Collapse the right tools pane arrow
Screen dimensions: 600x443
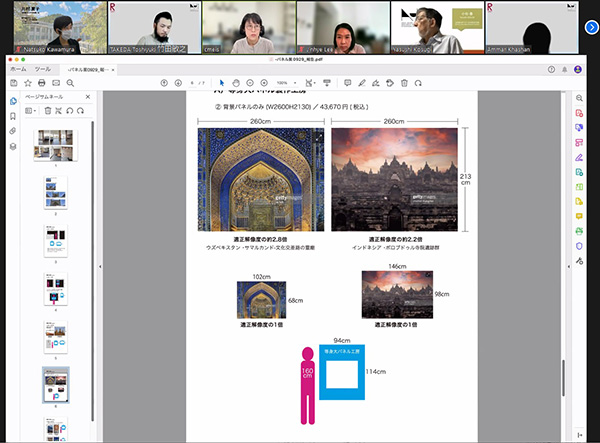click(569, 267)
